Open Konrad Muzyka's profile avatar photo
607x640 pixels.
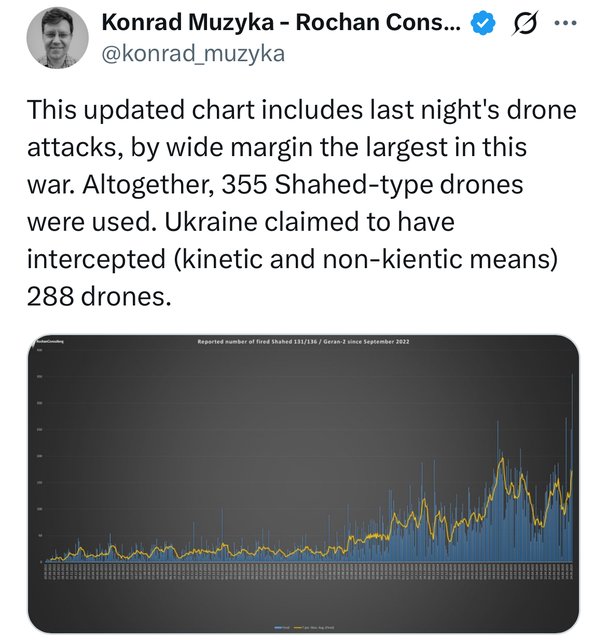[57, 37]
